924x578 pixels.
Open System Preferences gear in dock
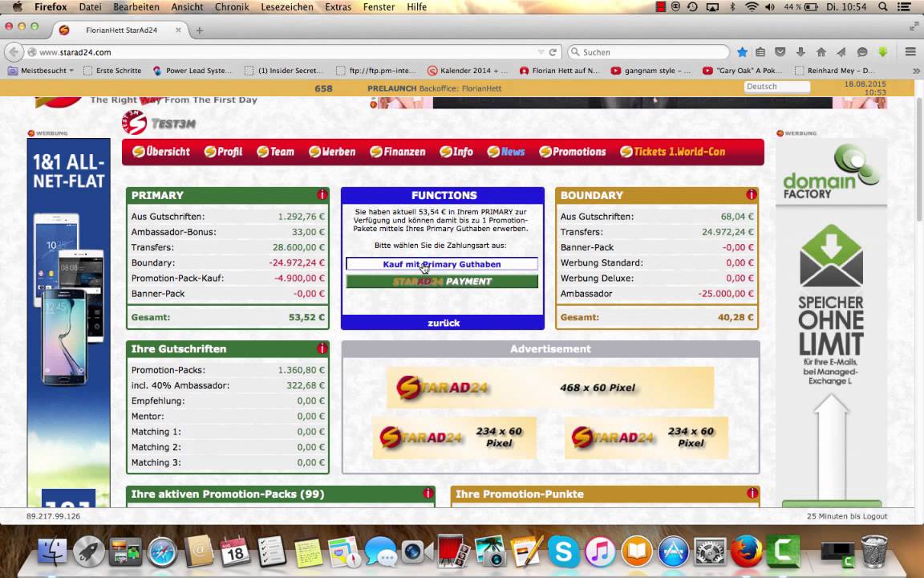[x=710, y=551]
